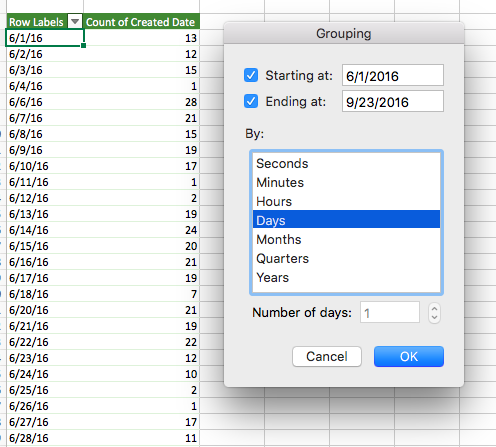
Task: Select Hours in the By list
Action: click(x=346, y=201)
